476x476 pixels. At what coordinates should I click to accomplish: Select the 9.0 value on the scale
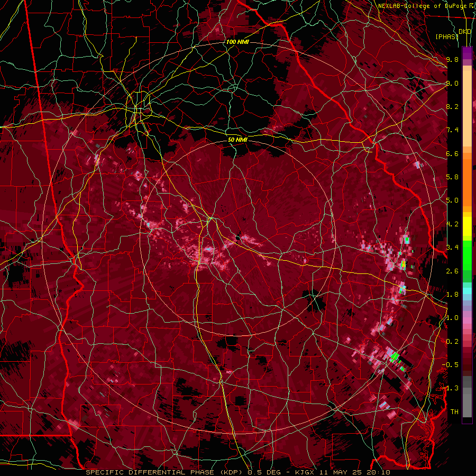(x=452, y=83)
